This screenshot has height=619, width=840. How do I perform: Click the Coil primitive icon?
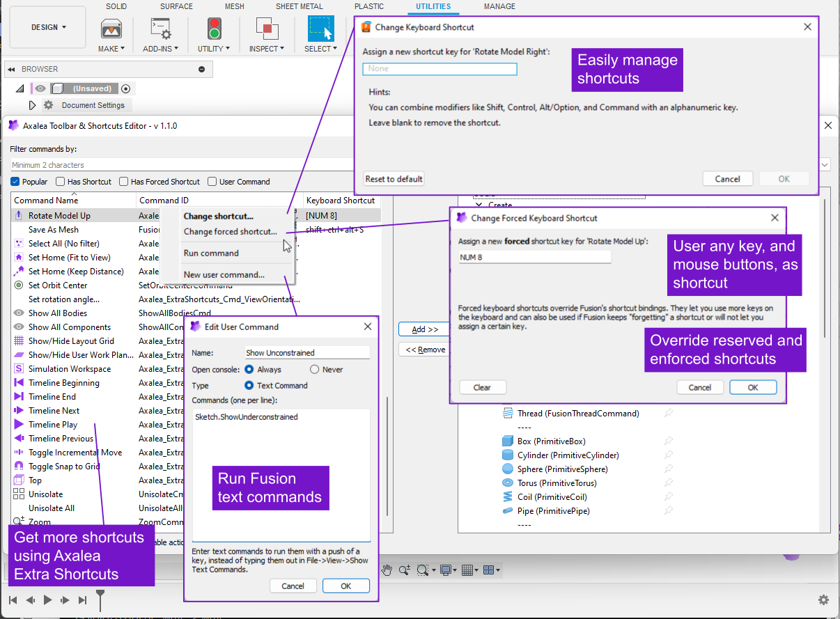pyautogui.click(x=508, y=497)
